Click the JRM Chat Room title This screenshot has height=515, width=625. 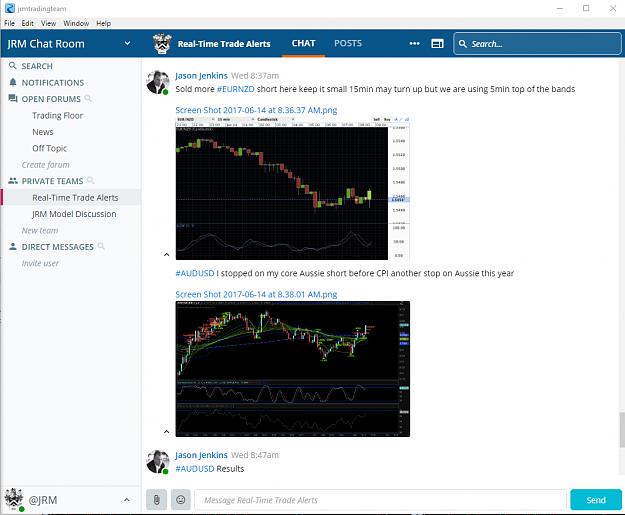46,43
